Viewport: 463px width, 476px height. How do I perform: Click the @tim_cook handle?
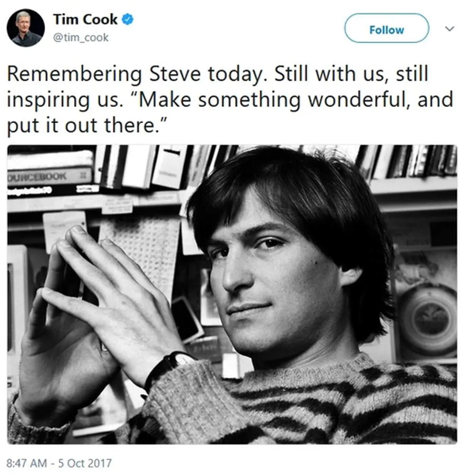81,38
